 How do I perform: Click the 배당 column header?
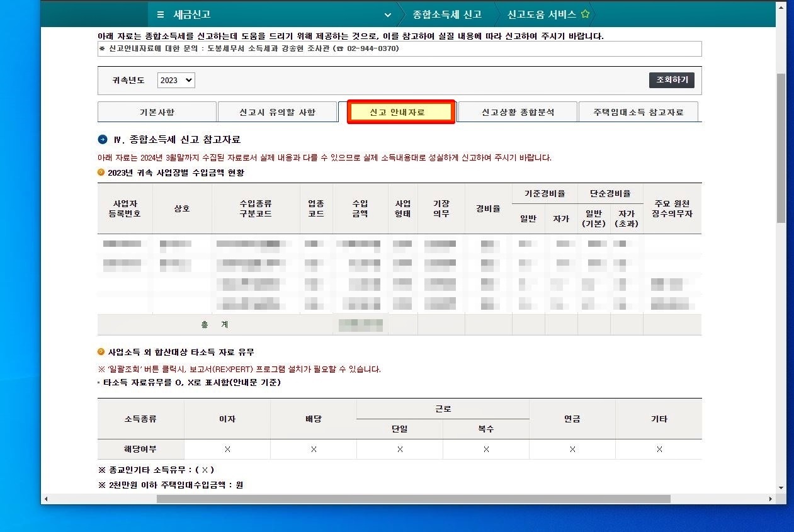(313, 419)
